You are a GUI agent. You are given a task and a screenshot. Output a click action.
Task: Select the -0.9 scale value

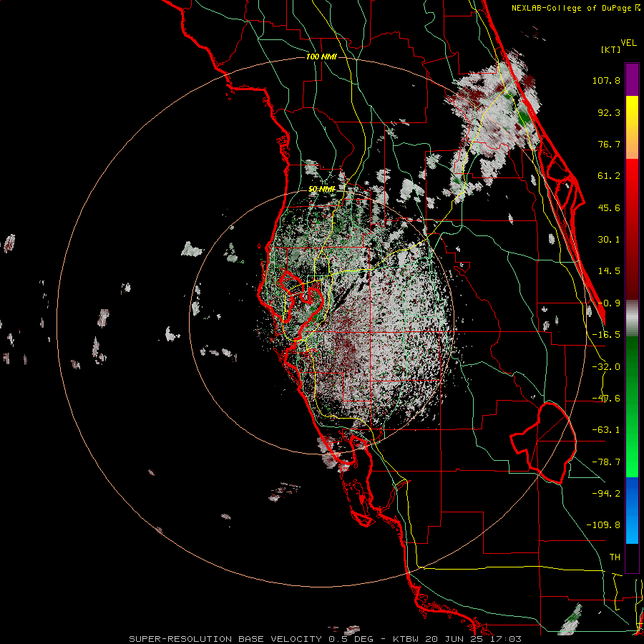tap(609, 303)
